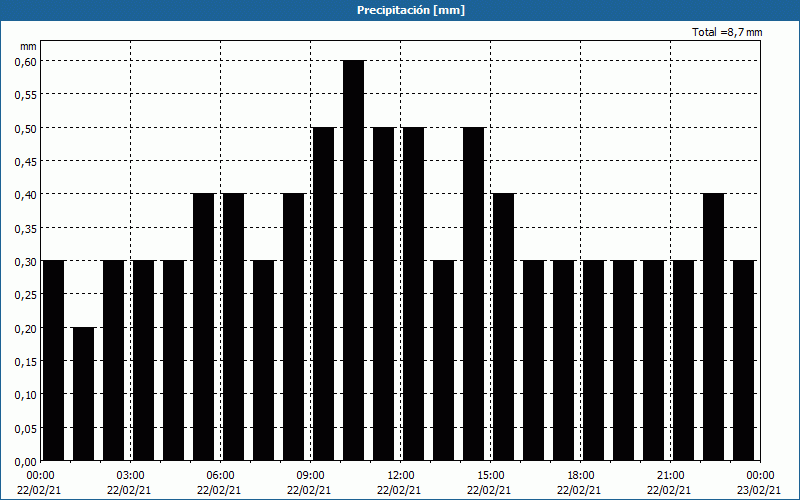Click the 15:00 time label
The image size is (800, 500).
tap(490, 476)
